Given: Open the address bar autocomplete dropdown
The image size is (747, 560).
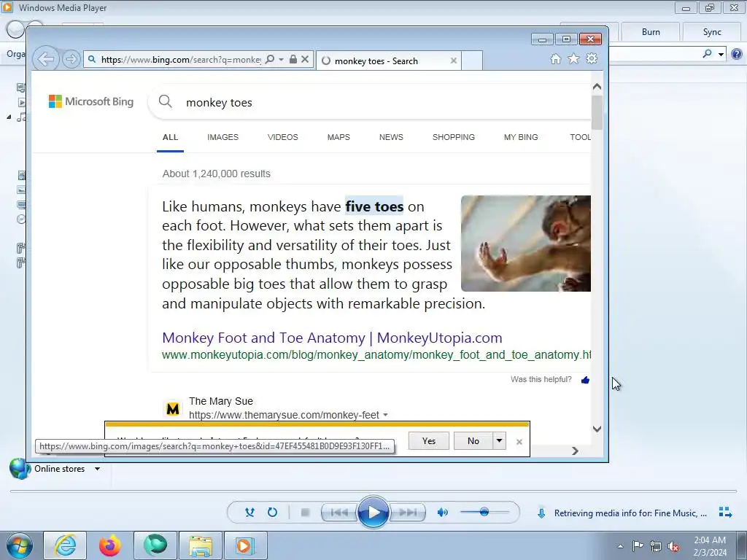Looking at the screenshot, I should [x=281, y=60].
